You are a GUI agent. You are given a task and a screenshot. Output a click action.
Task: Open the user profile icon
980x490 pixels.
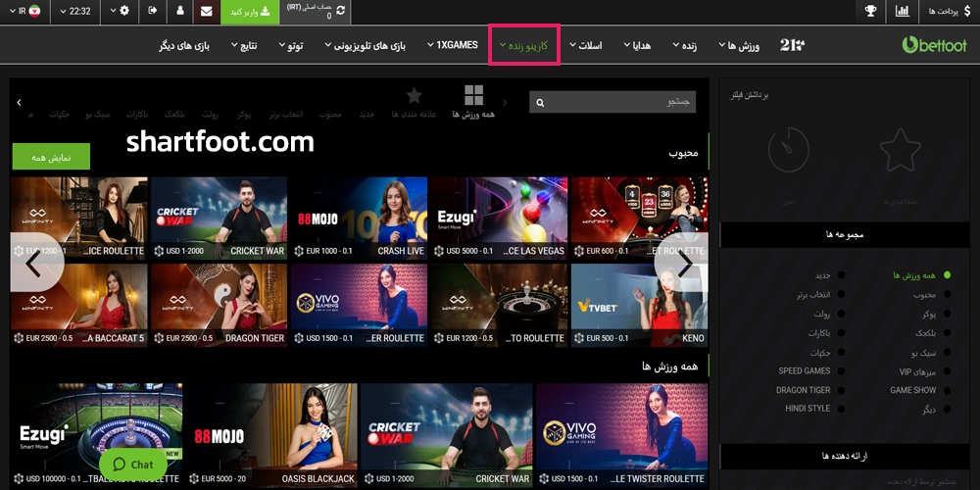[179, 12]
